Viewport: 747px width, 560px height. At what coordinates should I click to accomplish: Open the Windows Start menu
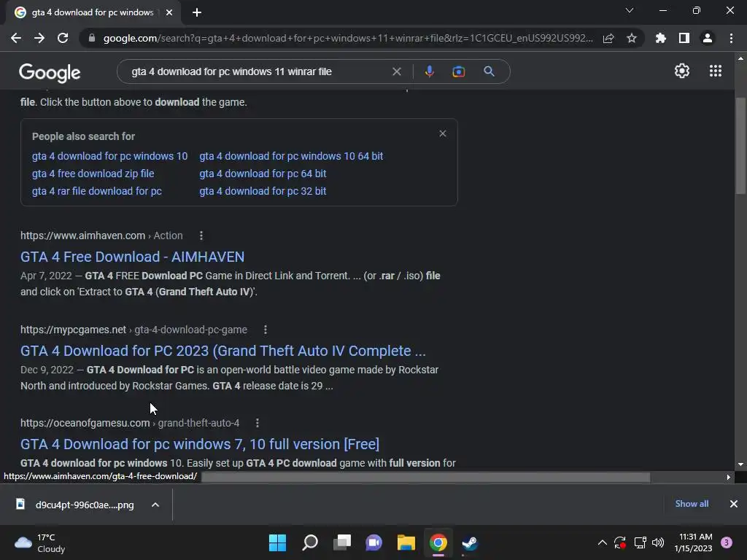(277, 542)
